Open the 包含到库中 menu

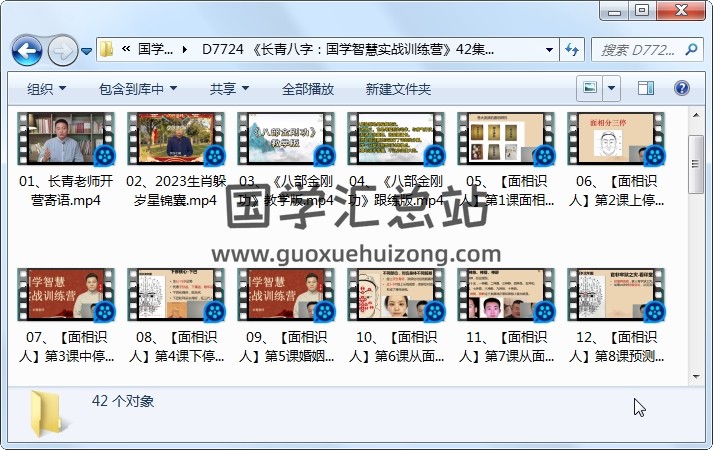coord(138,89)
